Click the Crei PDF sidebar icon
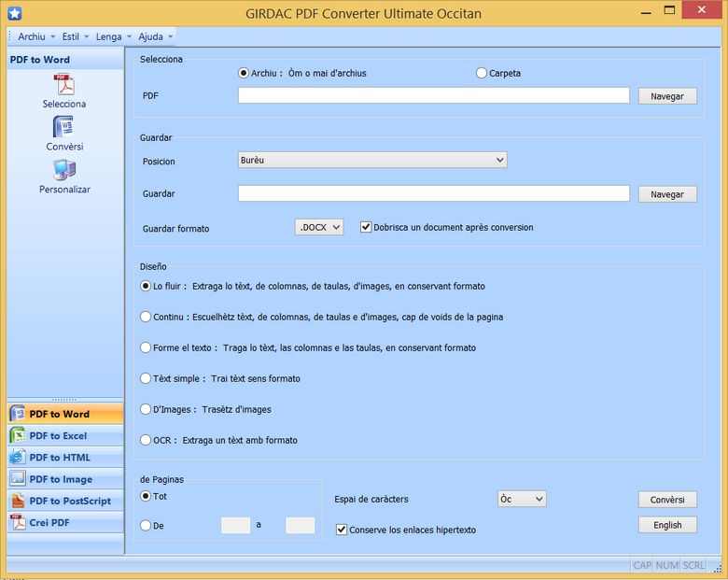Viewport: 728px width, 580px height. click(18, 522)
